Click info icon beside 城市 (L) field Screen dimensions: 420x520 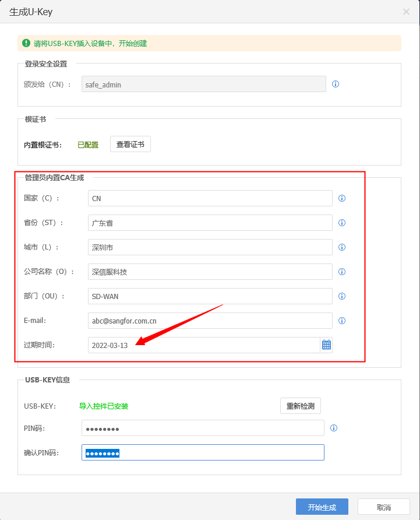pos(342,247)
